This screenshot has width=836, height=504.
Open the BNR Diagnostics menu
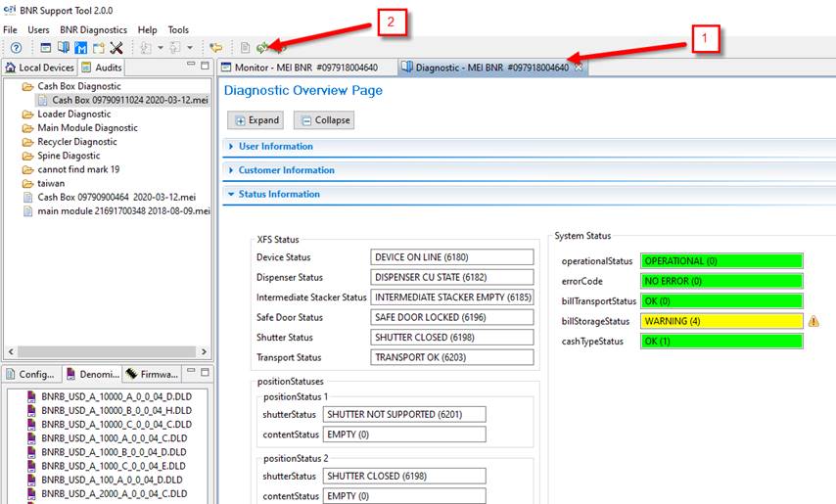[x=93, y=30]
